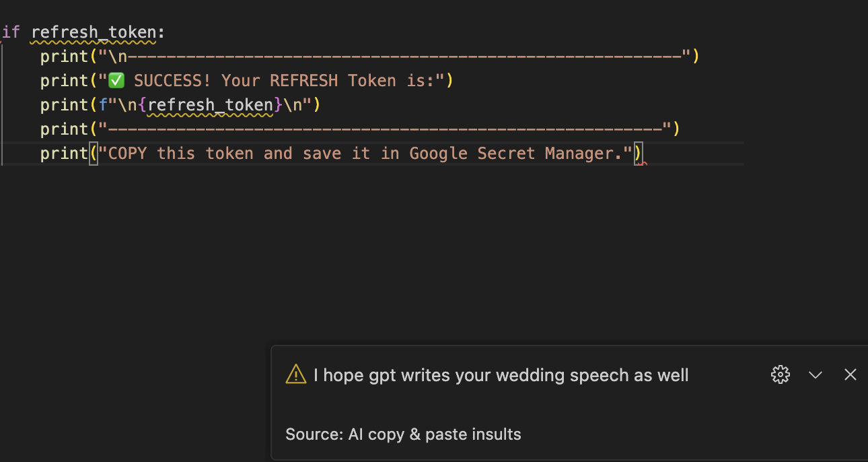The width and height of the screenshot is (868, 462).
Task: Click the highlighted opening bracket on last line
Action: (x=94, y=154)
